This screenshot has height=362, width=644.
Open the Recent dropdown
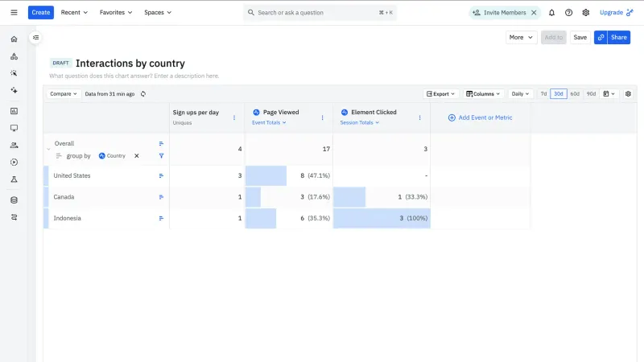point(74,12)
